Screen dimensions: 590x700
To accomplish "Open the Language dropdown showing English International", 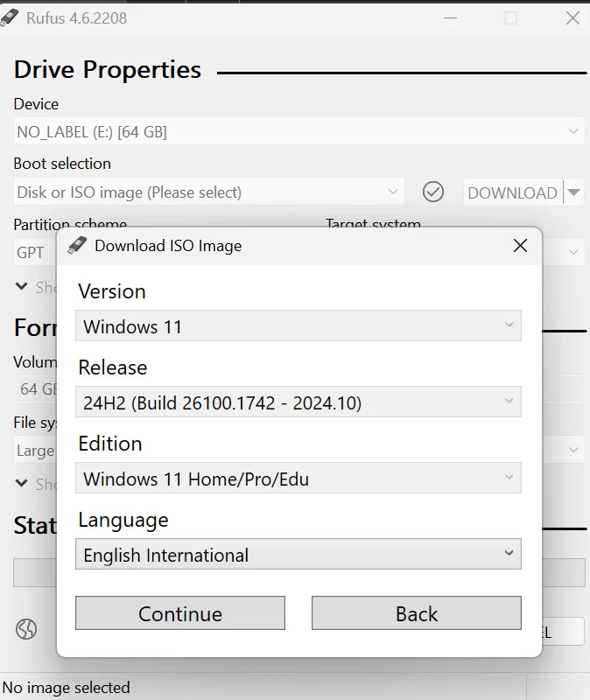I will pyautogui.click(x=298, y=554).
